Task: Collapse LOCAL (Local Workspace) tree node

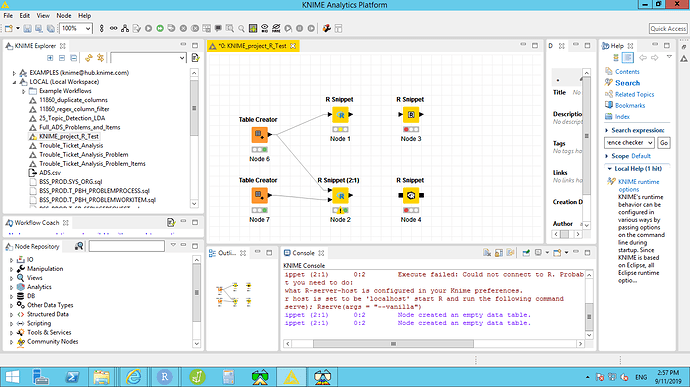Action: [14, 82]
